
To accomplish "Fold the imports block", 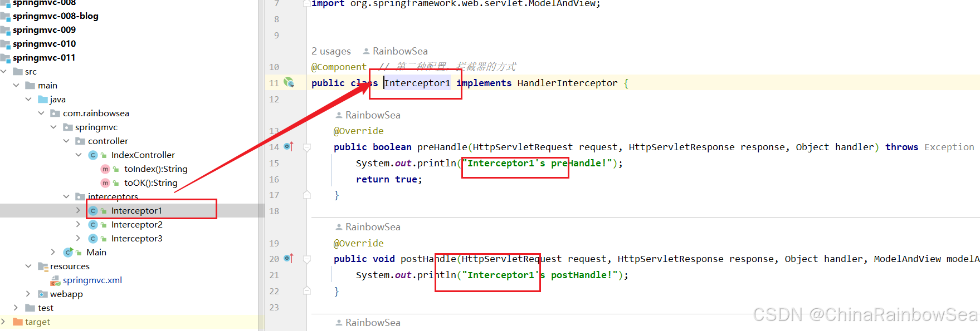I will point(306,3).
